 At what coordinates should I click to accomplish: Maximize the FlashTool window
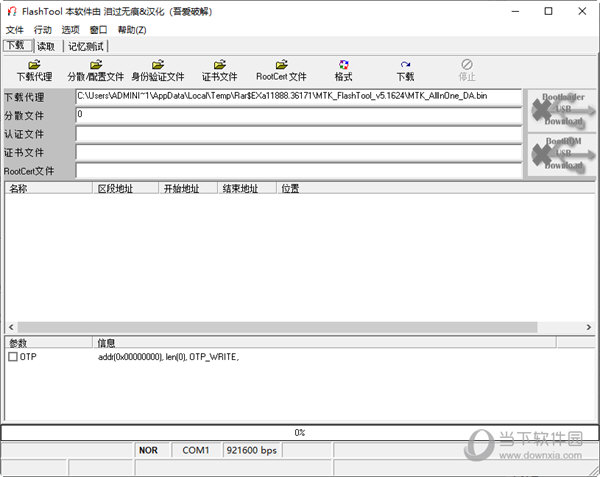[x=548, y=11]
